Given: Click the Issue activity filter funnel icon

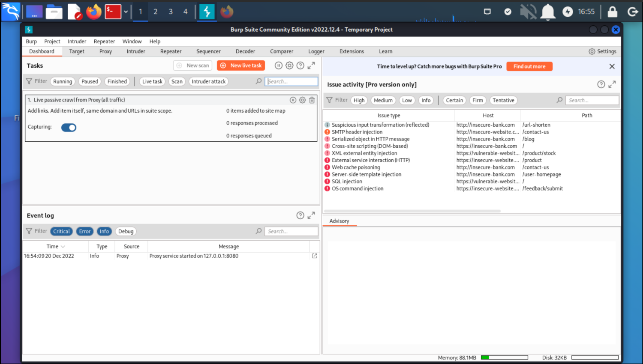Looking at the screenshot, I should tap(329, 100).
